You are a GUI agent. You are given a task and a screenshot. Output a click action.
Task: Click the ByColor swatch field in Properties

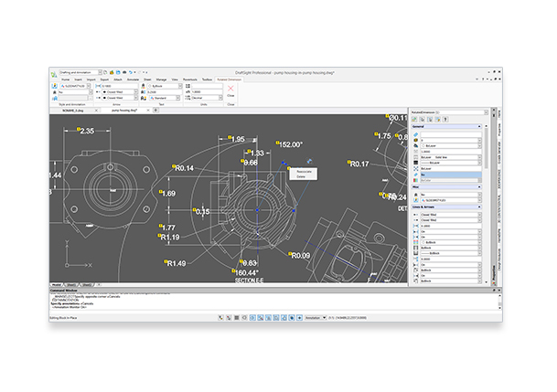point(450,180)
